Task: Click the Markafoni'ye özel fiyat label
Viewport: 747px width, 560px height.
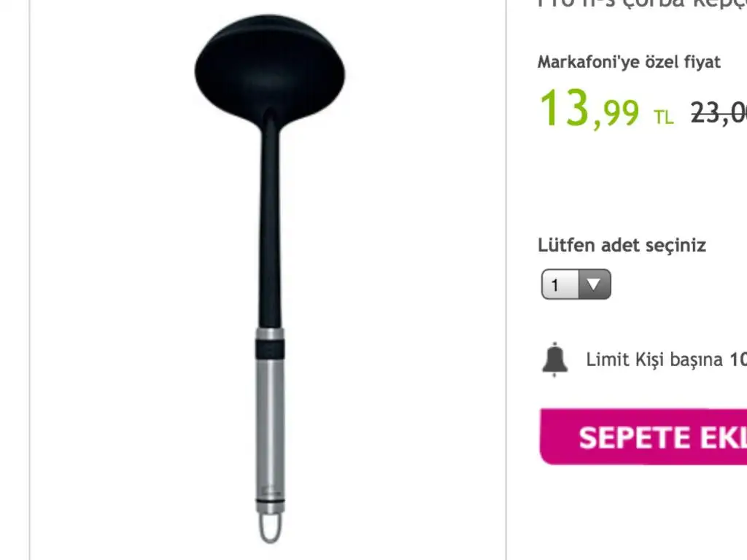Action: point(629,62)
